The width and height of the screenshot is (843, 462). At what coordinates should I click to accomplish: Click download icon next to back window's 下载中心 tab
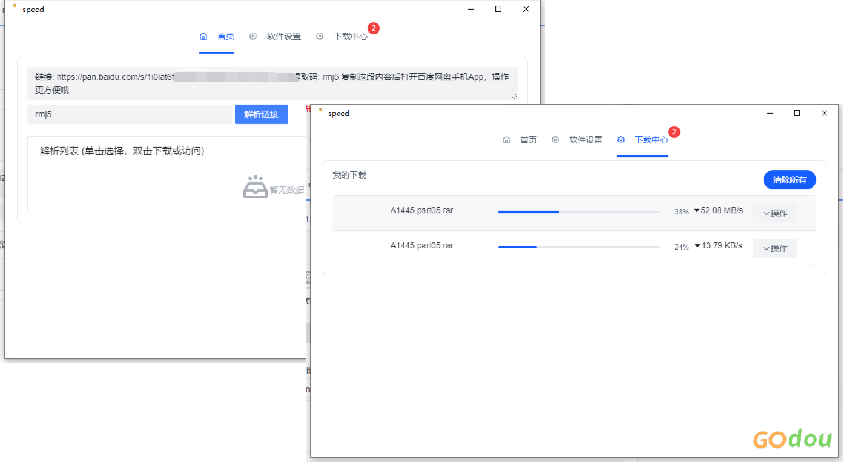click(319, 37)
